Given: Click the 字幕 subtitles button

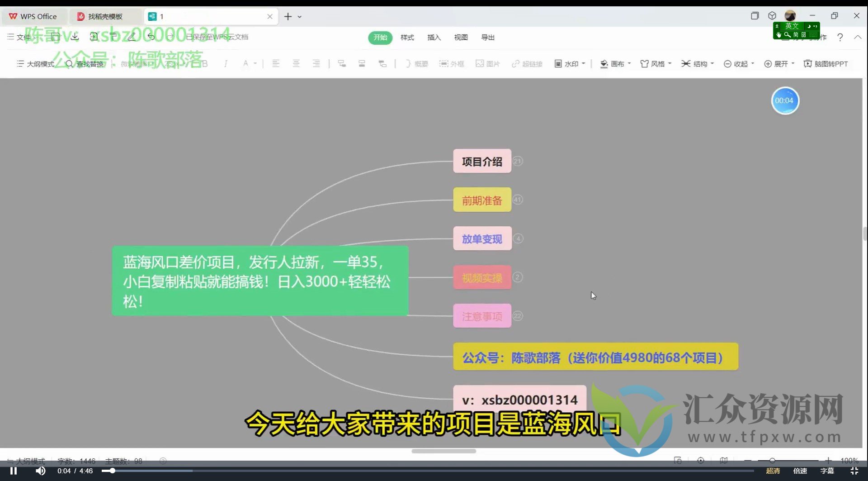Looking at the screenshot, I should (829, 471).
